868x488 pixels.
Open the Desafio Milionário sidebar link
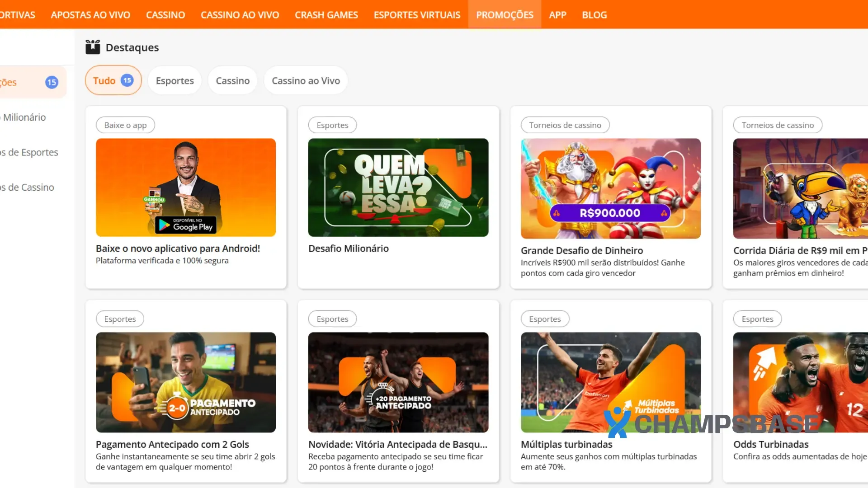click(x=23, y=117)
